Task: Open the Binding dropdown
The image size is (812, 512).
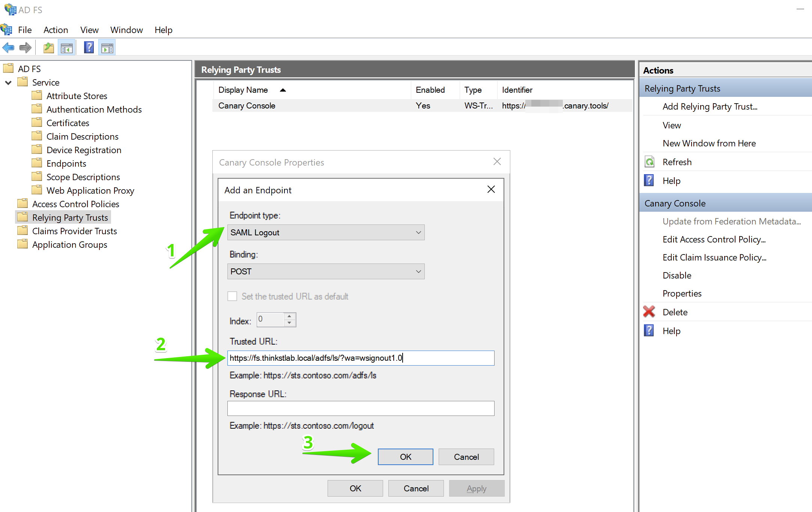Action: click(x=326, y=271)
